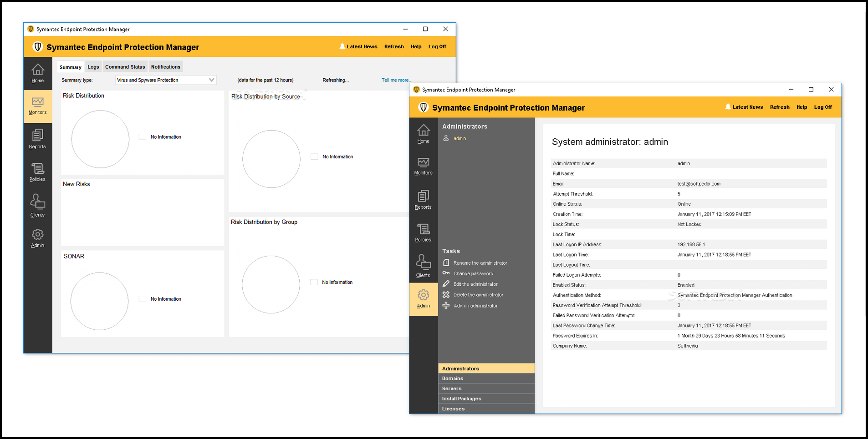Select the admin entry under Administrators
The height and width of the screenshot is (439, 868).
pyautogui.click(x=460, y=138)
